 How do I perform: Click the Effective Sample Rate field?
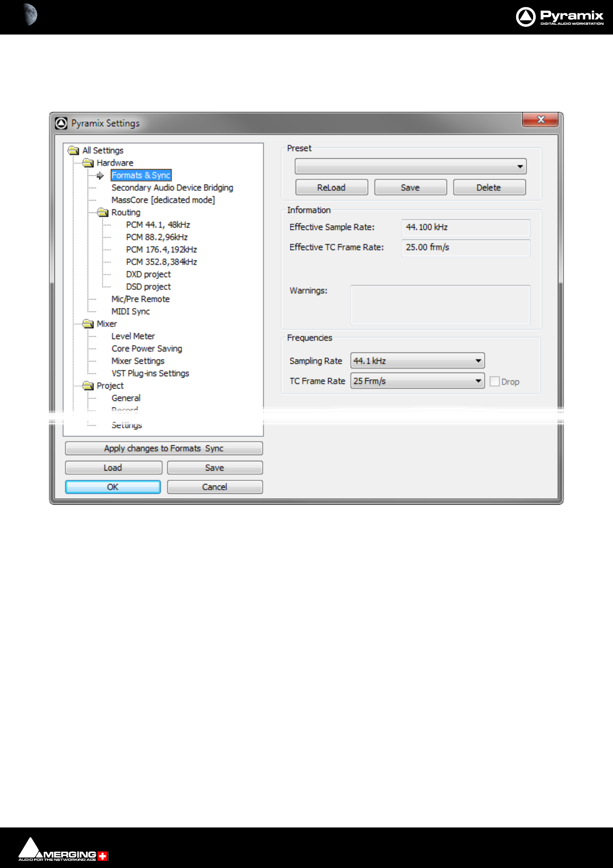click(x=466, y=227)
